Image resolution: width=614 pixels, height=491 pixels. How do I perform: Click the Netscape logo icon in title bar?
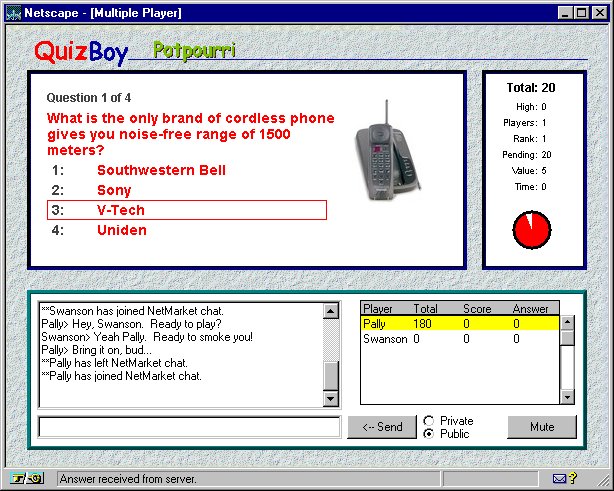click(x=13, y=13)
